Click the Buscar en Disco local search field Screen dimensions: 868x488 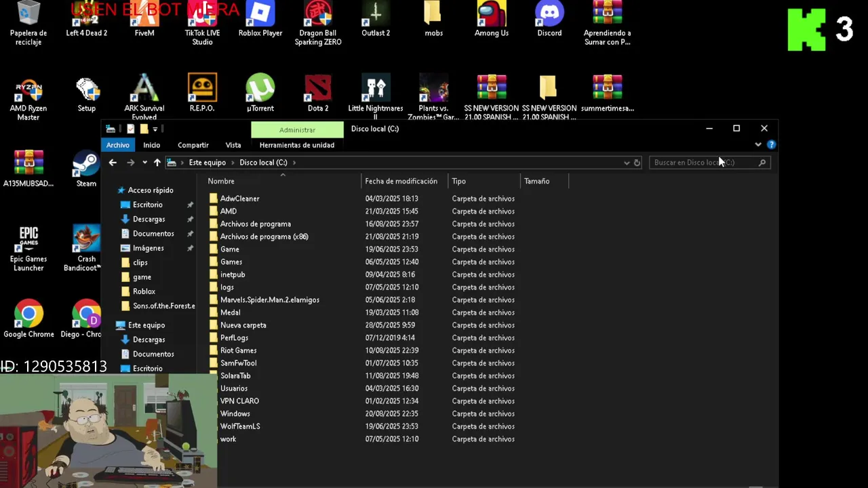(709, 163)
